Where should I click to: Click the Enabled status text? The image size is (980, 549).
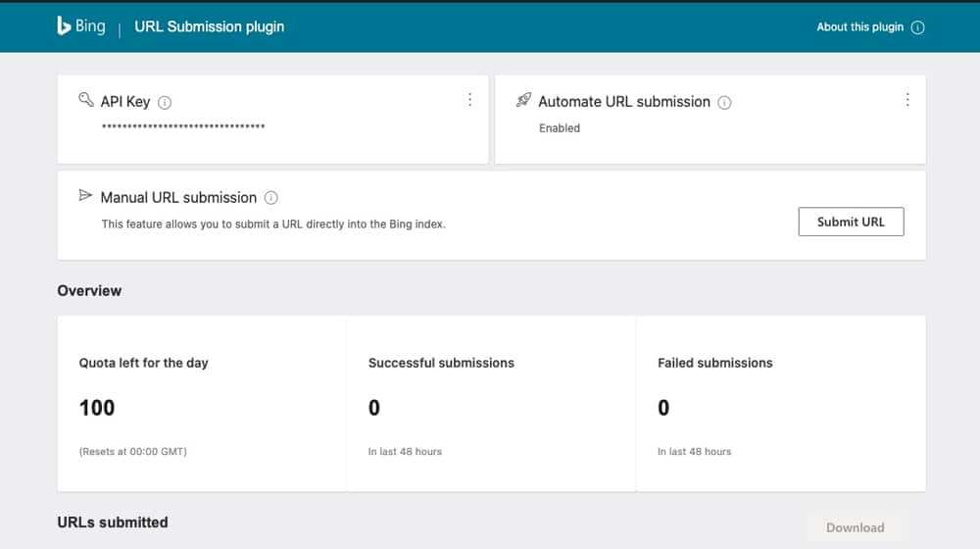[560, 128]
